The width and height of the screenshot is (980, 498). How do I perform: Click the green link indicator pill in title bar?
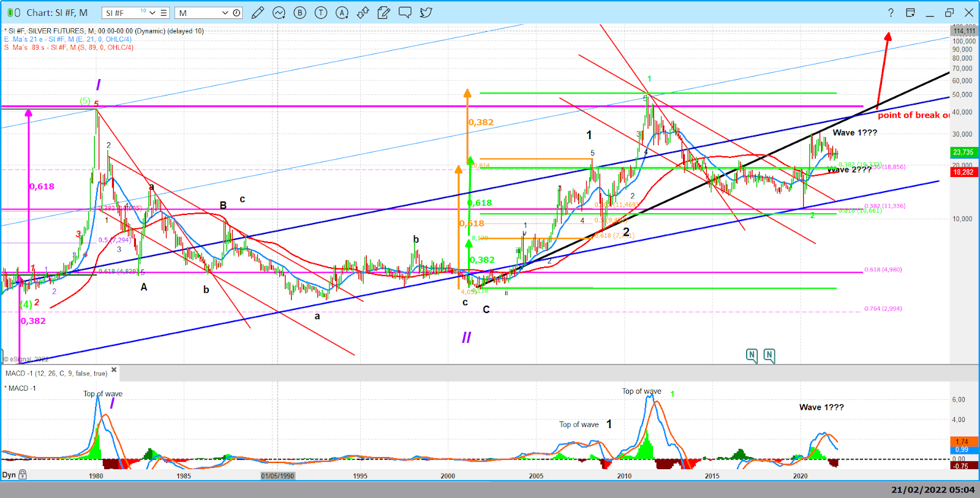coord(9,12)
